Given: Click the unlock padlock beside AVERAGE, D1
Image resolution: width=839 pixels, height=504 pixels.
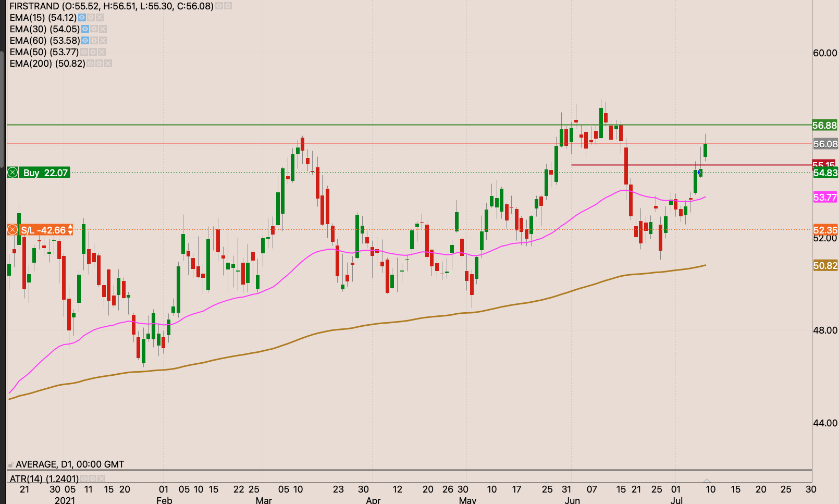Looking at the screenshot, I should [x=10, y=464].
